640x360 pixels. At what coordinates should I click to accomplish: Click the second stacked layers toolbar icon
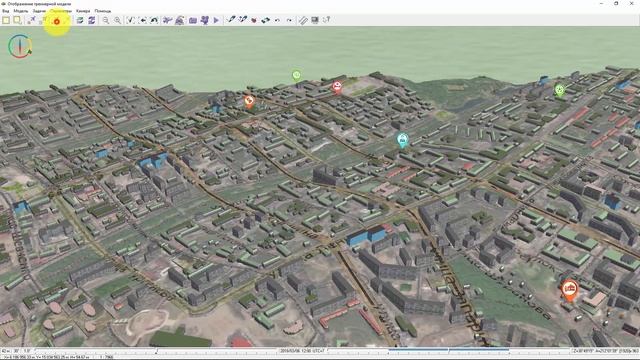pos(91,20)
